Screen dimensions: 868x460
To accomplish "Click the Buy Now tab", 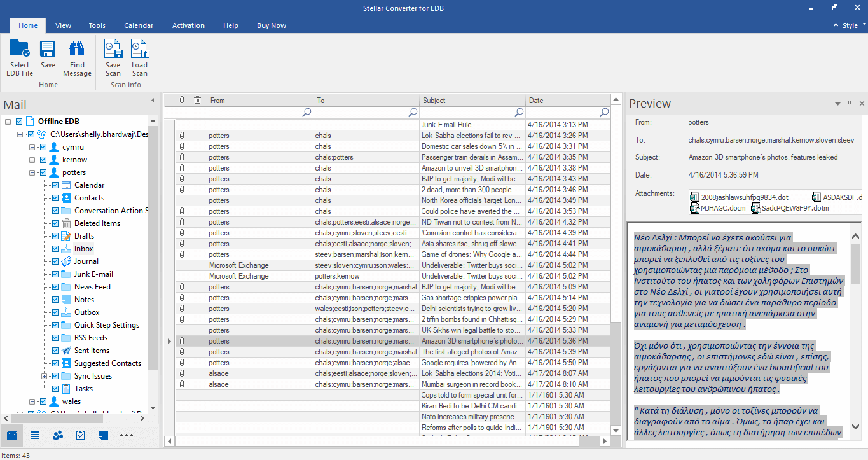I will (x=272, y=25).
